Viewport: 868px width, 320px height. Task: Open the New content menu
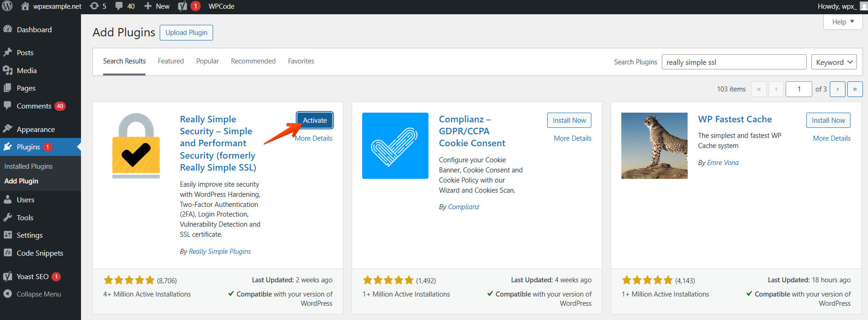coord(157,6)
